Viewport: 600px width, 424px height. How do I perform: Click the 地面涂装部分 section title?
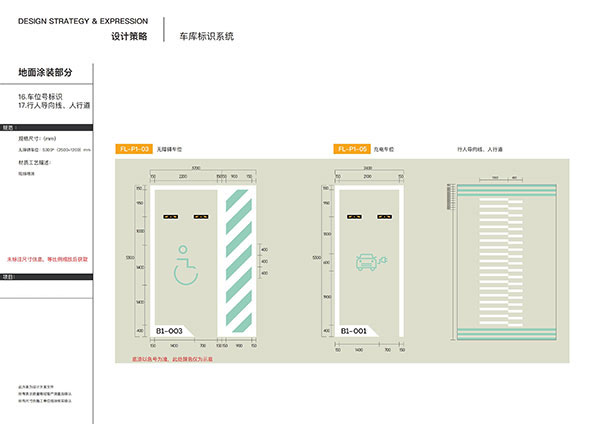coord(45,72)
